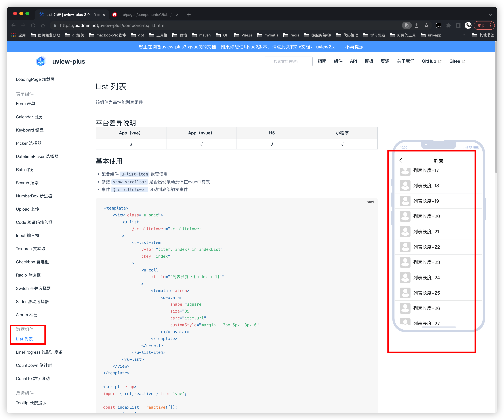Expand the tab search dropdown arrow
This screenshot has height=420, width=504.
tap(490, 15)
